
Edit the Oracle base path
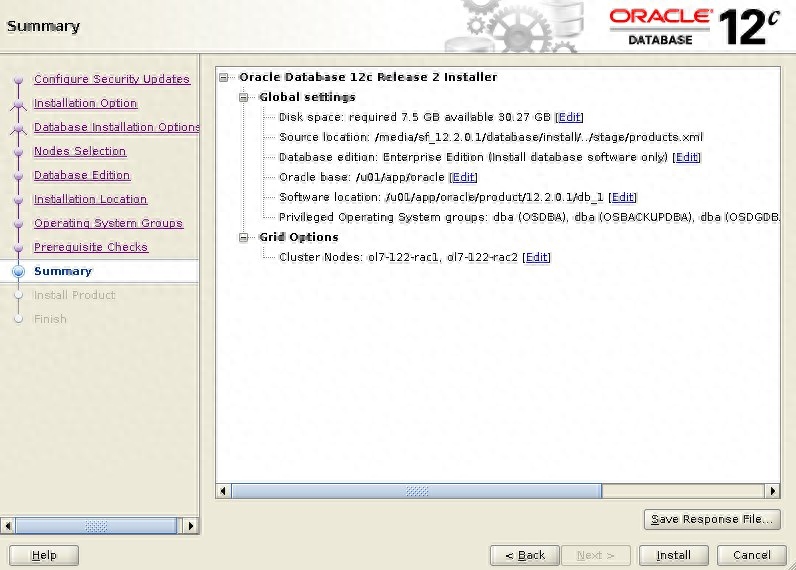[464, 178]
